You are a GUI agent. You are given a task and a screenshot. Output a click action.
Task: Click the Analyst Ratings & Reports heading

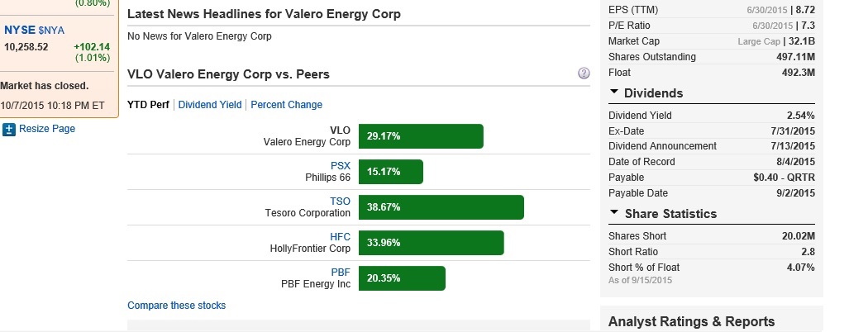[x=691, y=321]
